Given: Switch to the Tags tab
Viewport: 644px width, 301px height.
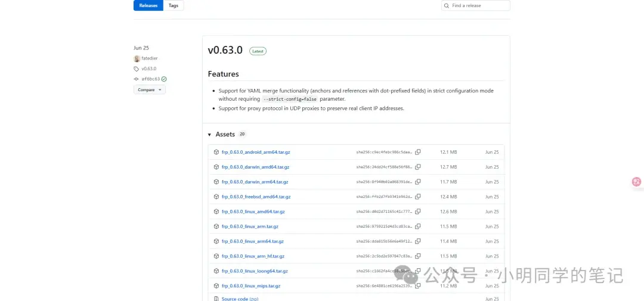Looking at the screenshot, I should point(174,5).
